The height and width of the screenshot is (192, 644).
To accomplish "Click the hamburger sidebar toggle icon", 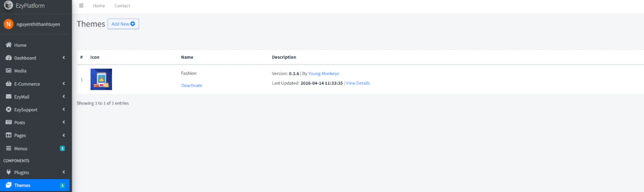I will click(81, 6).
